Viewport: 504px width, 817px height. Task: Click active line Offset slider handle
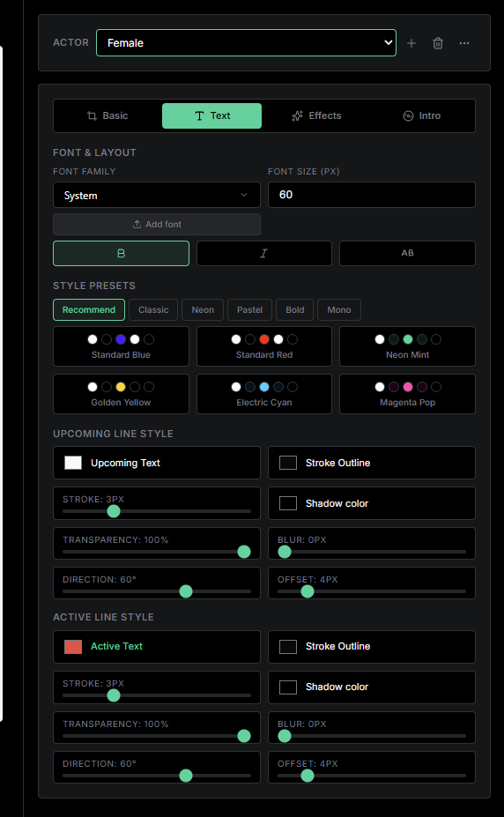tap(308, 776)
